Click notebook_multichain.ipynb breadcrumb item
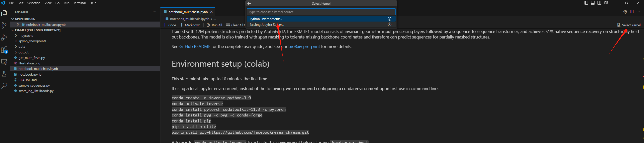Screen dimensions: 644x145 [x=190, y=19]
